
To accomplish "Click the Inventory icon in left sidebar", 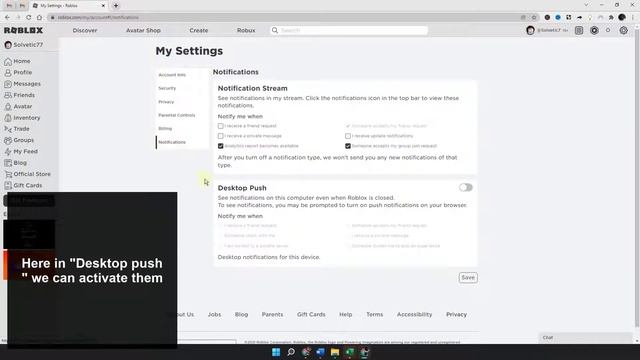I will click(x=8, y=118).
